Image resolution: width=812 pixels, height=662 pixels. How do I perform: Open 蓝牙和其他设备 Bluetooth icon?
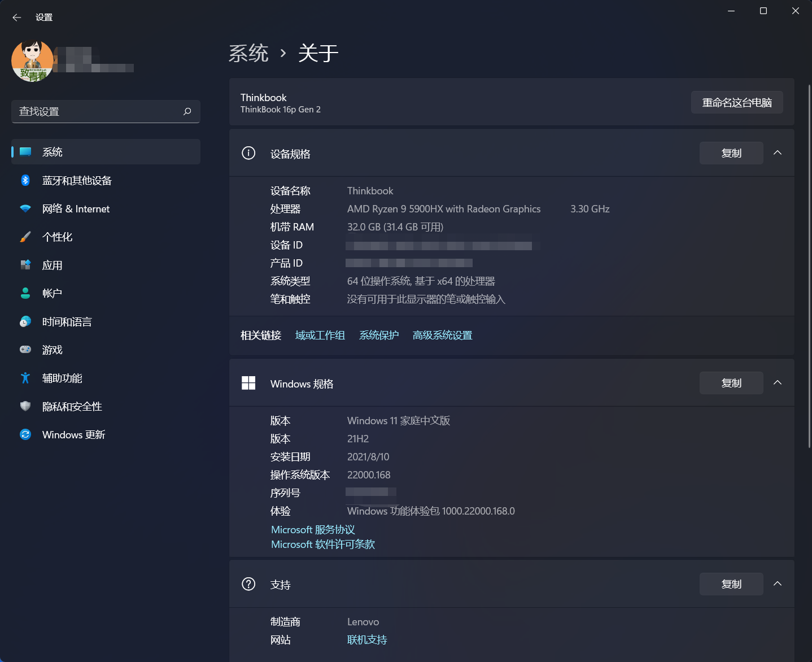click(25, 180)
